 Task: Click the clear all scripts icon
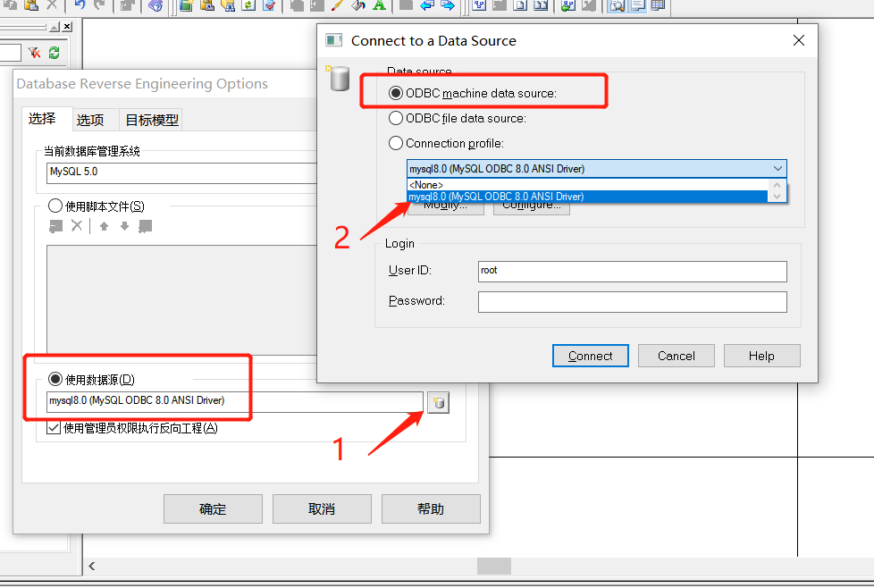coord(145,226)
